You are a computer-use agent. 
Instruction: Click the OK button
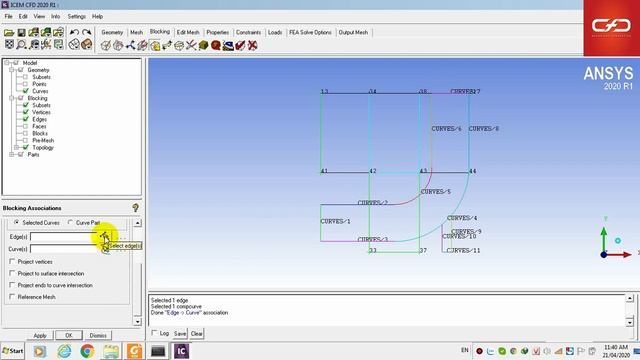[69, 335]
